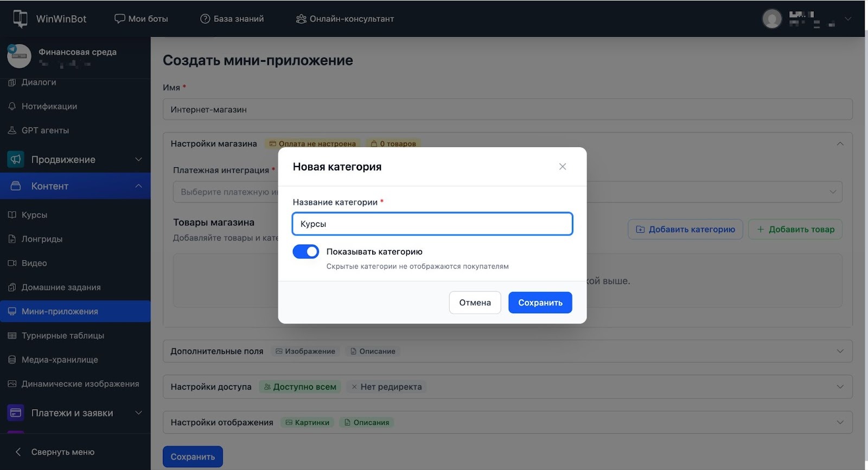The image size is (868, 470).
Task: Click the Видео camera icon in sidebar
Action: (12, 263)
